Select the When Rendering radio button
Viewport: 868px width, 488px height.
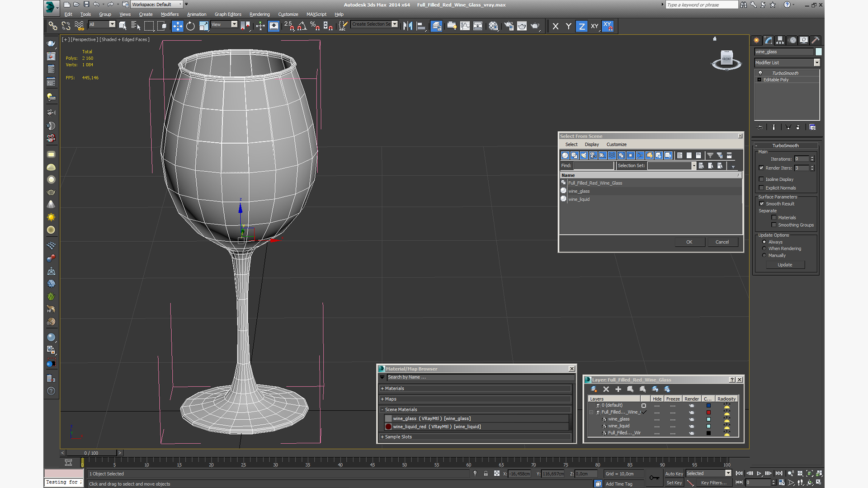[x=764, y=249]
